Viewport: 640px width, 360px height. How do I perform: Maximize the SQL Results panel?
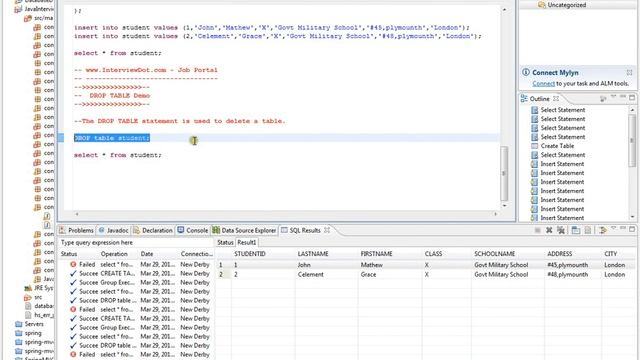[x=632, y=229]
